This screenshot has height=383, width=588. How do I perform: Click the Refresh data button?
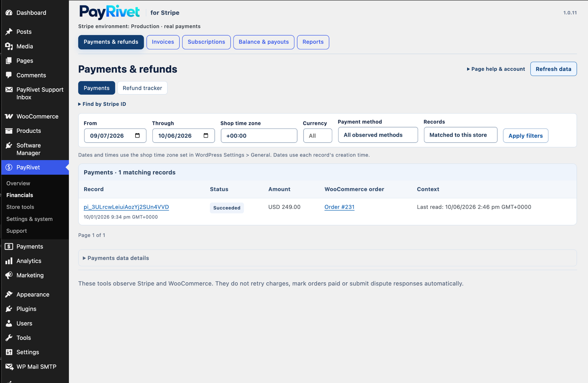pos(553,69)
